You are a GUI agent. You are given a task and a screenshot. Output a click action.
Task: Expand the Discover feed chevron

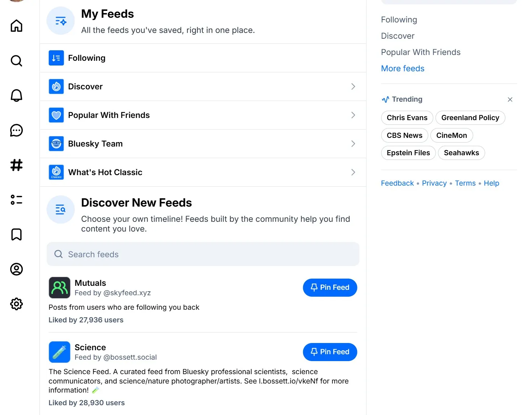353,86
